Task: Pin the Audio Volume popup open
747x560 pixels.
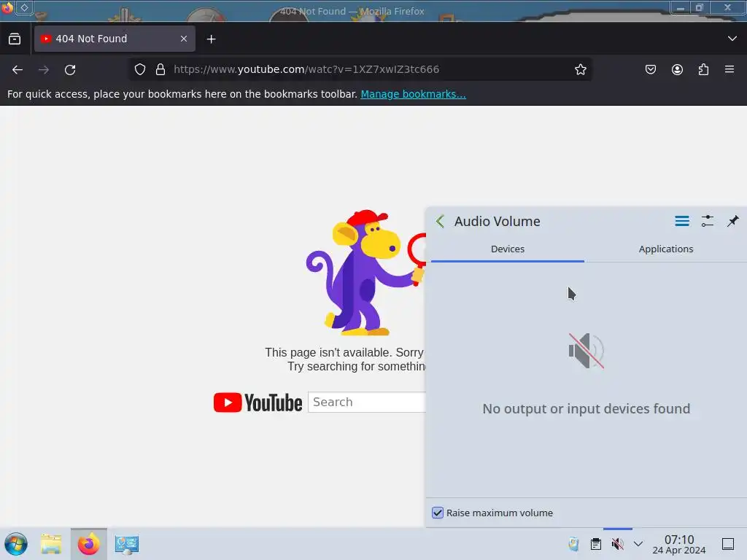Action: 732,222
